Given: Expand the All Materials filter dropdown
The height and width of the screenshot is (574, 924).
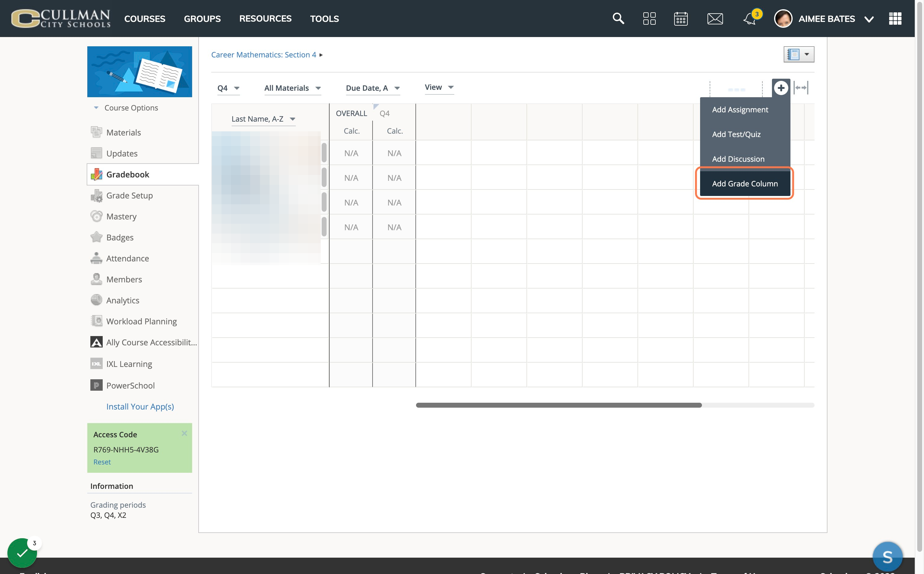Looking at the screenshot, I should click(x=292, y=88).
